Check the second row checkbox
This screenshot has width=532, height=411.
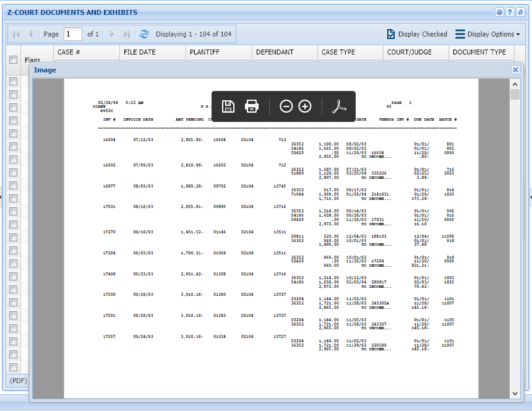(13, 94)
